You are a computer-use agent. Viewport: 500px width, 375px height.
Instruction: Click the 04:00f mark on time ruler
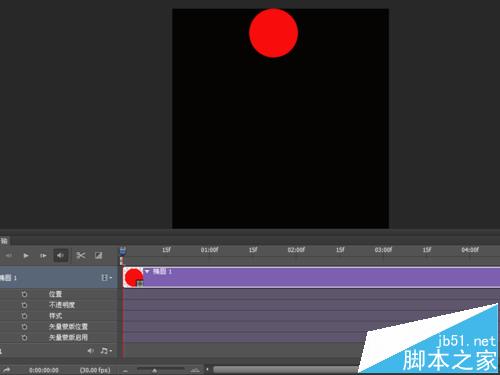470,250
